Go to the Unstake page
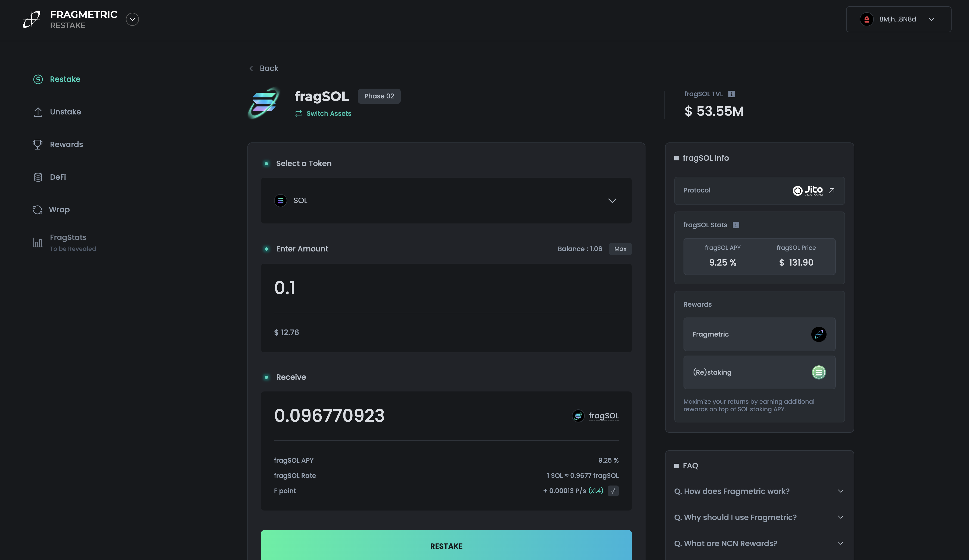969x560 pixels. pos(65,112)
